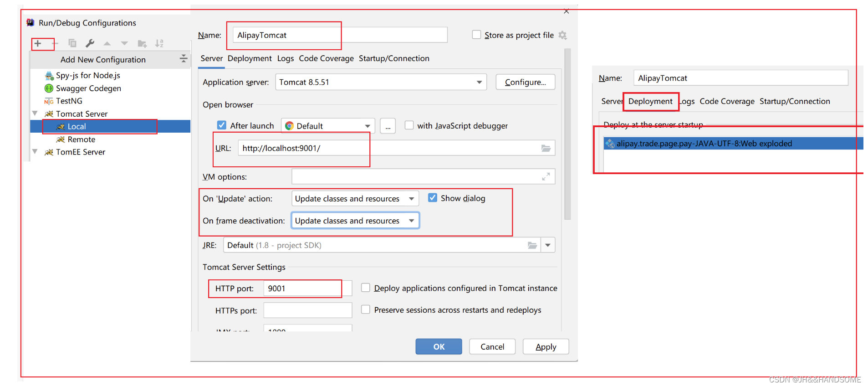This screenshot has height=387, width=868.
Task: Click the HTTPs port field
Action: (x=308, y=310)
